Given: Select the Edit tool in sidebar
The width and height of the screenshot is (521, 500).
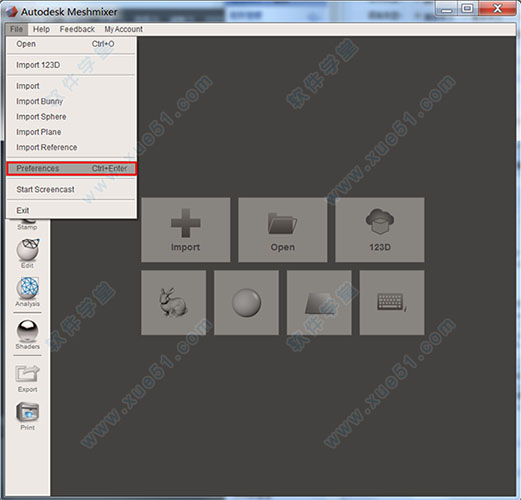Looking at the screenshot, I should click(28, 253).
